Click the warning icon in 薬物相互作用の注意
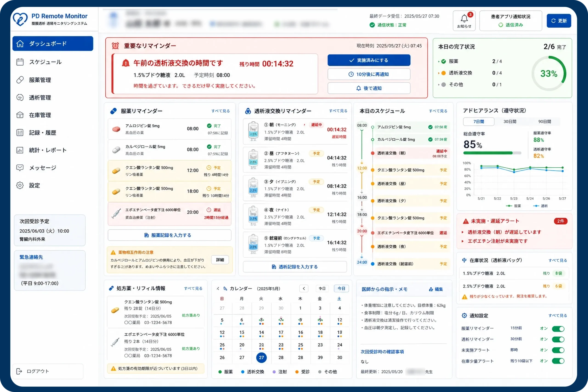The height and width of the screenshot is (392, 588). coord(113,252)
